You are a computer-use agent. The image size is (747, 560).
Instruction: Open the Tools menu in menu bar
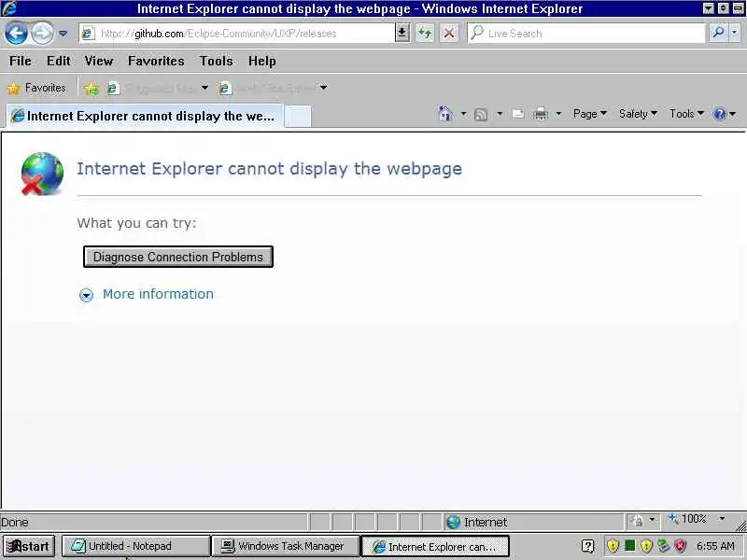(217, 61)
